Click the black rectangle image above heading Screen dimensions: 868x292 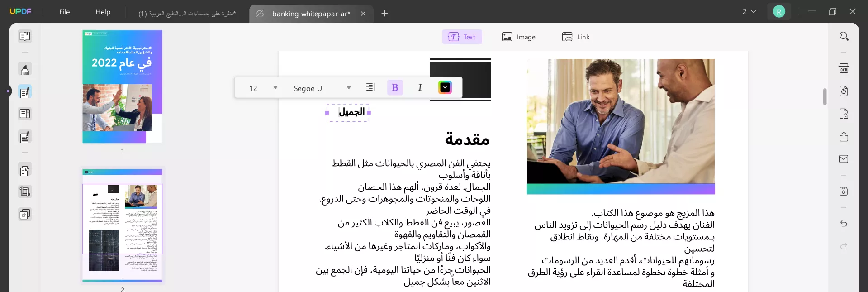[460, 80]
